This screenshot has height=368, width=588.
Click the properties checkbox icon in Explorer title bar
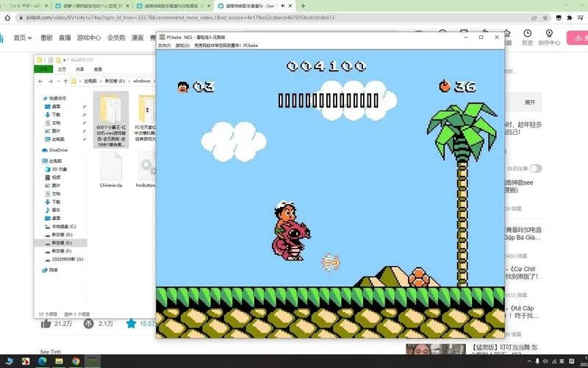click(x=51, y=60)
